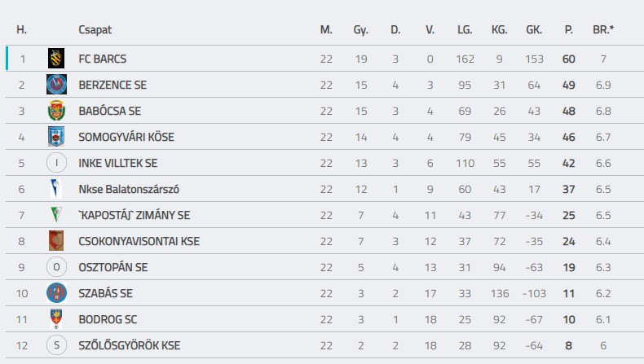Click the Babócsa SE team crest
This screenshot has height=364, width=644.
tap(56, 111)
